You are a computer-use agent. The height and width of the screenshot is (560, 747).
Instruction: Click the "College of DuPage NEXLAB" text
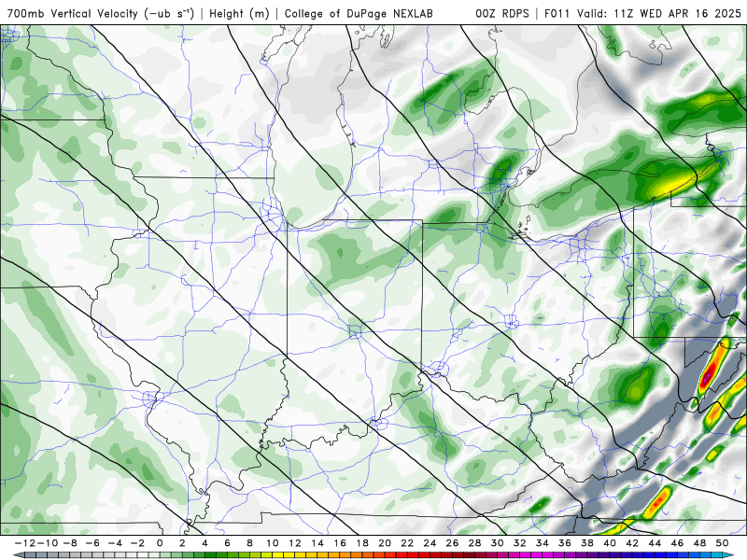[x=359, y=13]
